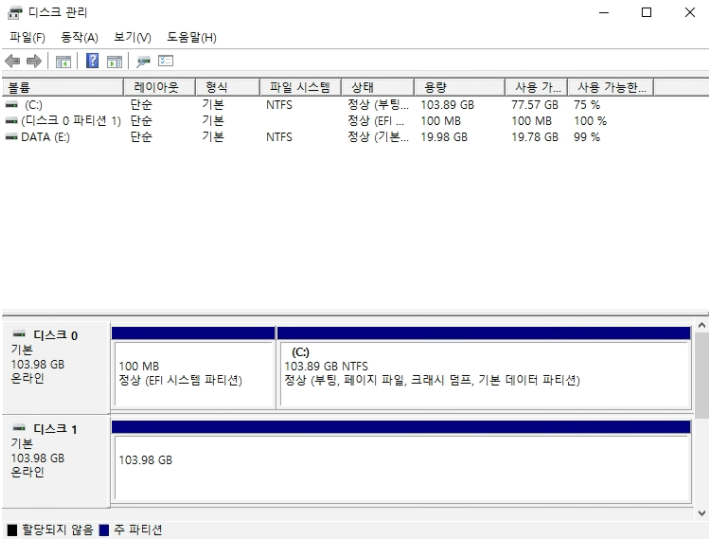Sort by the 상태 column header
The height and width of the screenshot is (542, 709).
coord(378,87)
